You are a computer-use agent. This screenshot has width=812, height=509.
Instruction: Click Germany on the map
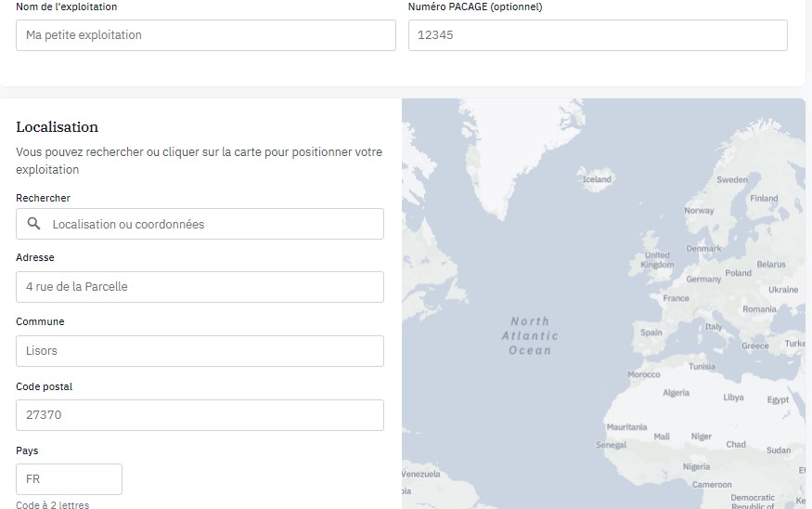point(703,279)
